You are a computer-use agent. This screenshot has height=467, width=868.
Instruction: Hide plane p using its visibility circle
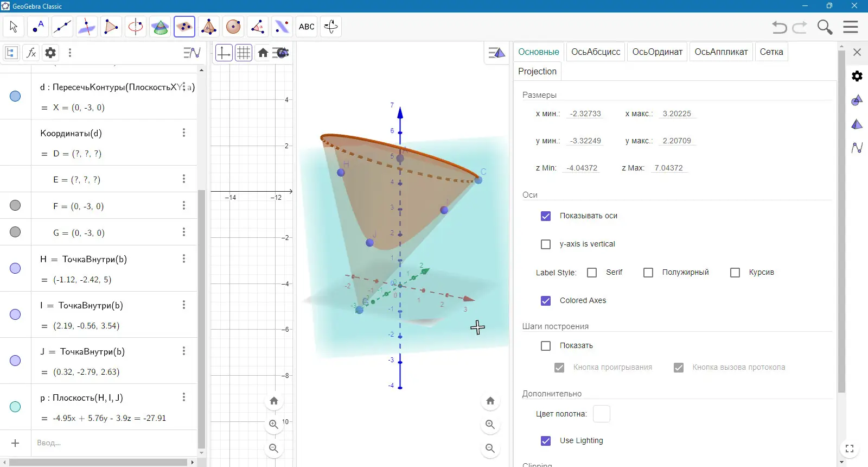(x=15, y=407)
